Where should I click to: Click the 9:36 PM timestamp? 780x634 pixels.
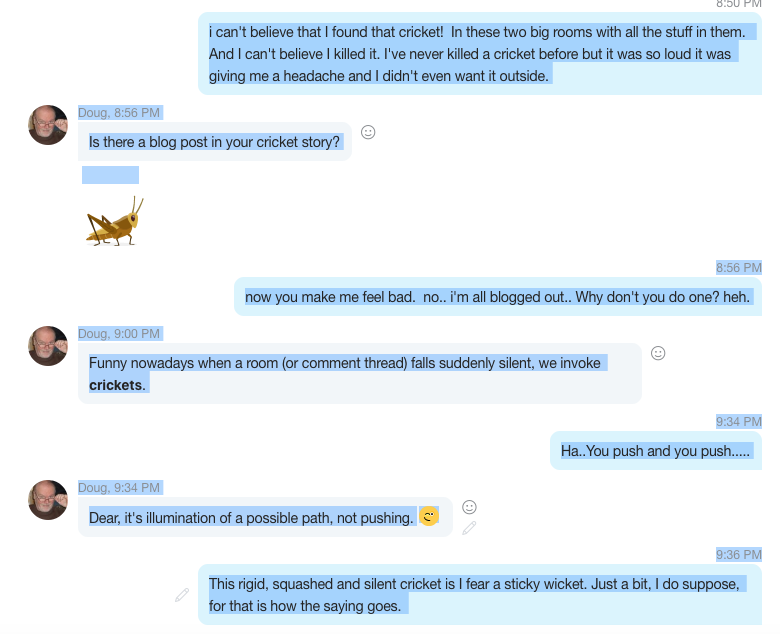tap(738, 554)
